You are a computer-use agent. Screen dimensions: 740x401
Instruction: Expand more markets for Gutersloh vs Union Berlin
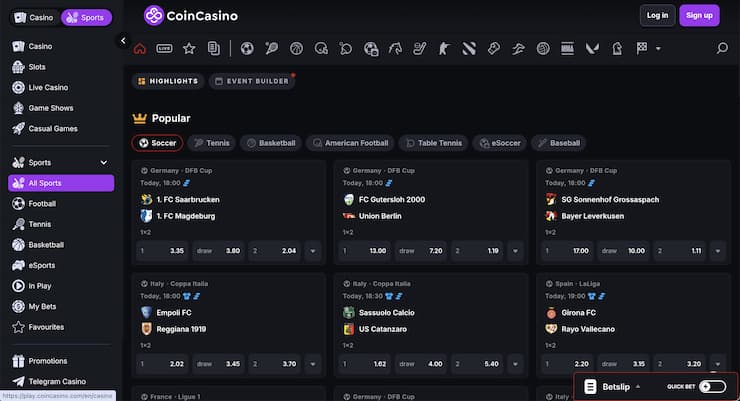[515, 251]
